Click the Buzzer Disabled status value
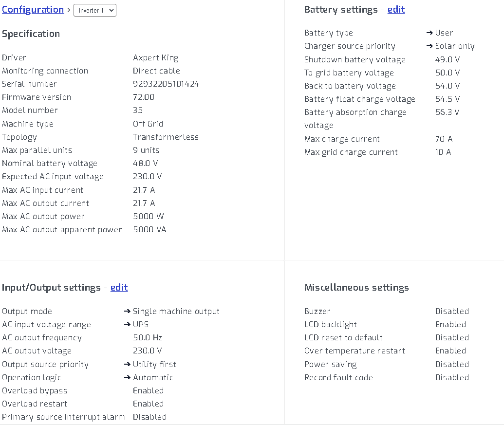Image resolution: width=504 pixels, height=425 pixels. (452, 312)
